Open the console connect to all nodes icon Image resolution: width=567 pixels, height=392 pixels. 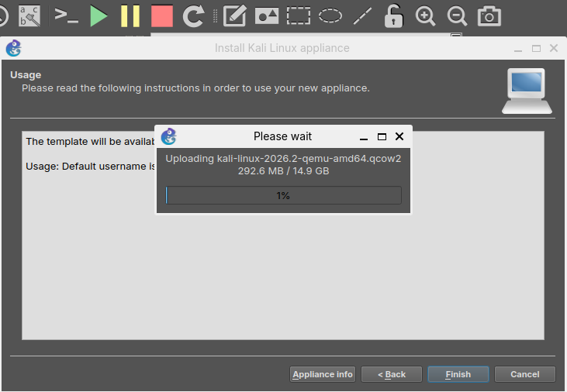[x=66, y=16]
